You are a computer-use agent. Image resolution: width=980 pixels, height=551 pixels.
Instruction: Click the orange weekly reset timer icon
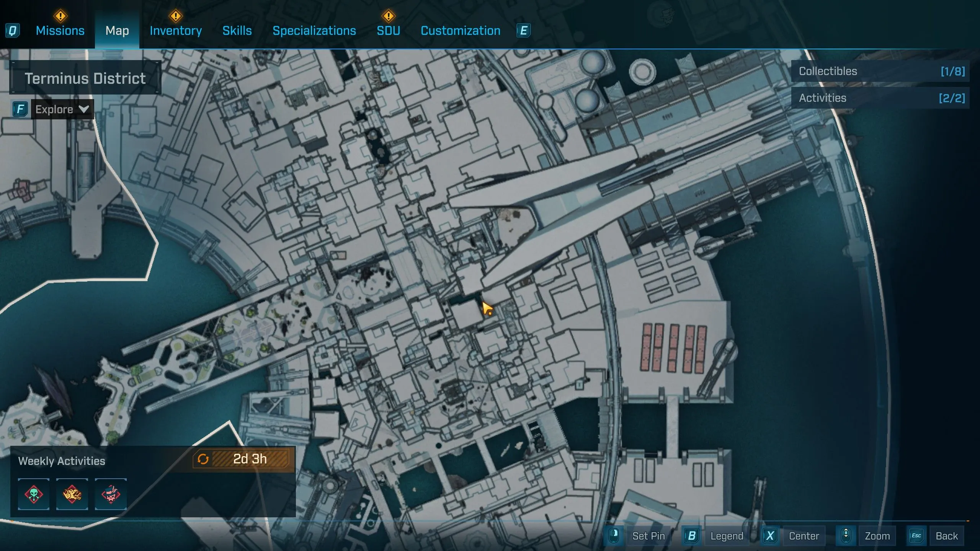203,459
